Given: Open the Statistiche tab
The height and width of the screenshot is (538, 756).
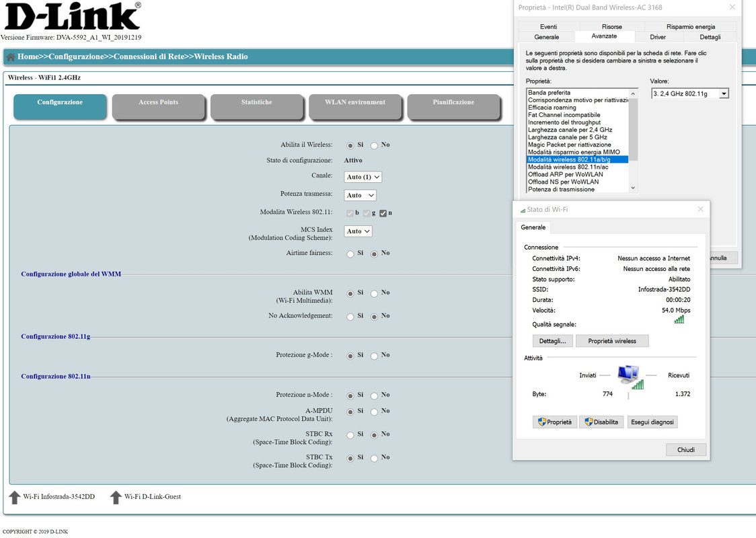Looking at the screenshot, I should point(257,106).
